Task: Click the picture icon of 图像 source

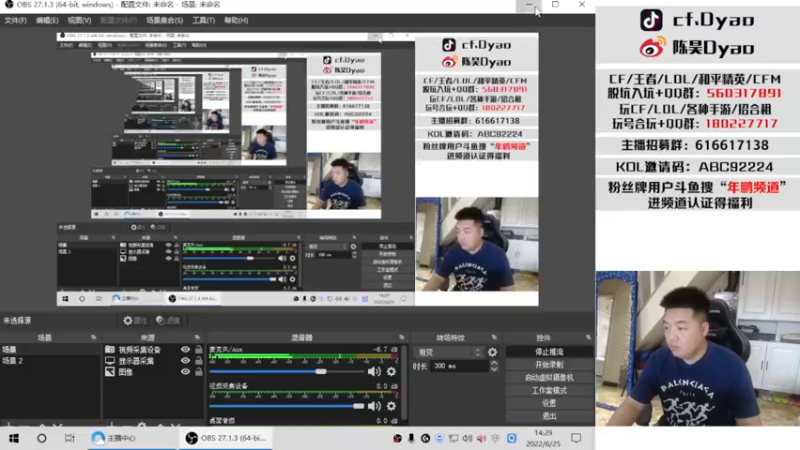Action: coord(110,372)
